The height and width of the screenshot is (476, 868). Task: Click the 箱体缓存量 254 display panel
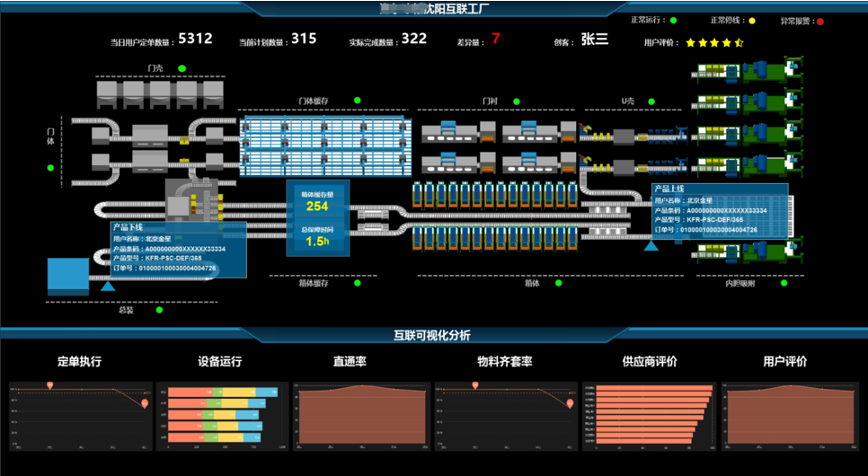[317, 201]
